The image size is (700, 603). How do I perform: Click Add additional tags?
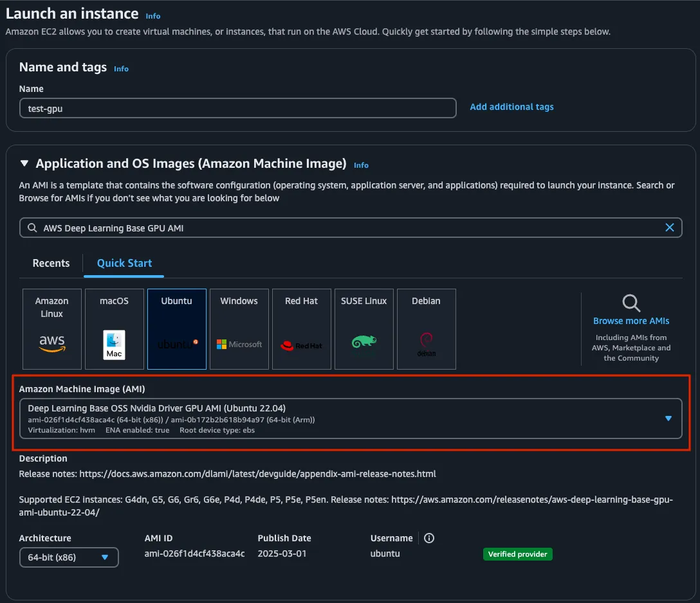(511, 107)
